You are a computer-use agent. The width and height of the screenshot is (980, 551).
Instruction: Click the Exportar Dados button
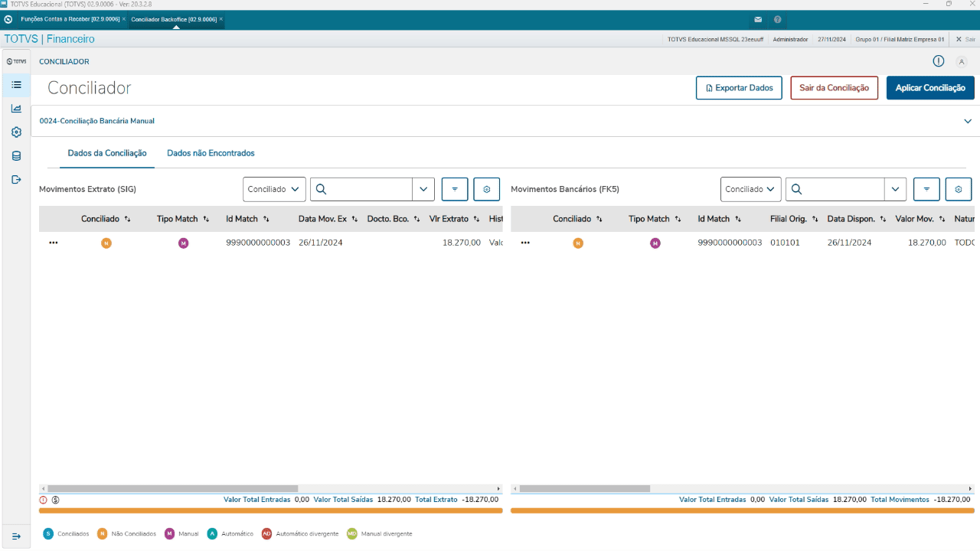click(739, 88)
